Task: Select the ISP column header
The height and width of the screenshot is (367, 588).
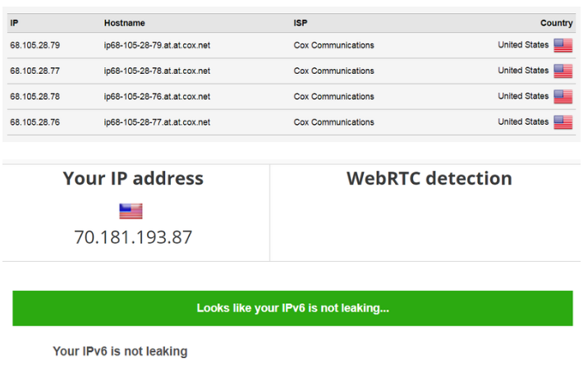Action: [x=301, y=23]
